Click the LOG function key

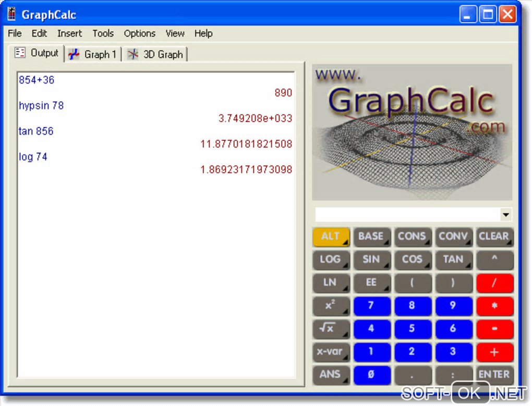click(x=331, y=260)
